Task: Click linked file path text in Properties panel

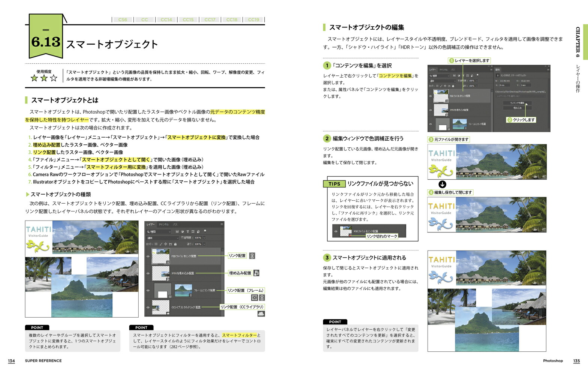Action: [521, 91]
